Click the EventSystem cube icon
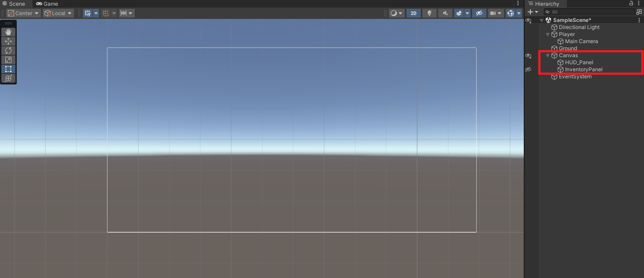644x278 pixels. pyautogui.click(x=555, y=77)
